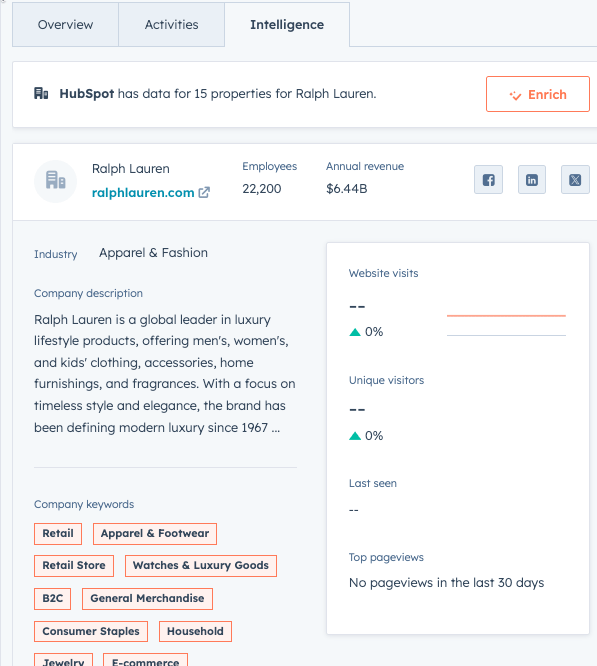Click the Apparel & Footwear keyword tag

[155, 533]
